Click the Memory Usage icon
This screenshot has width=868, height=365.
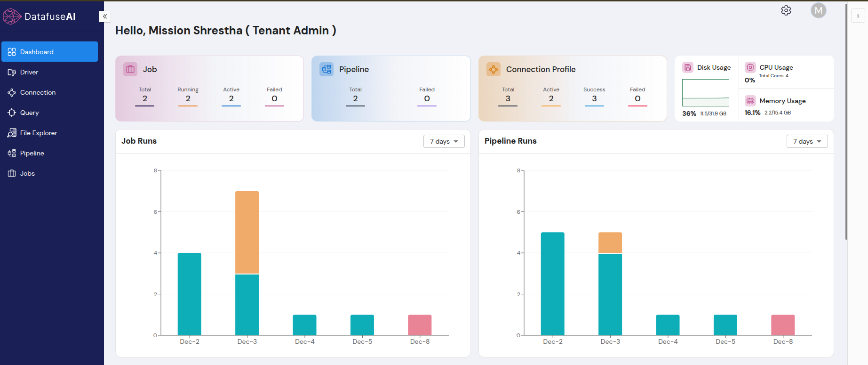click(750, 101)
